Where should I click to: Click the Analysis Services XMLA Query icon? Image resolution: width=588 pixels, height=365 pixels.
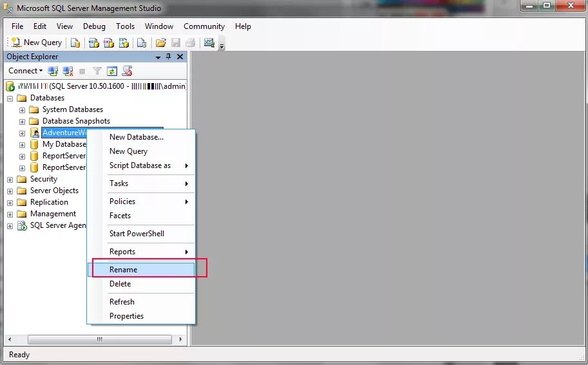point(124,42)
